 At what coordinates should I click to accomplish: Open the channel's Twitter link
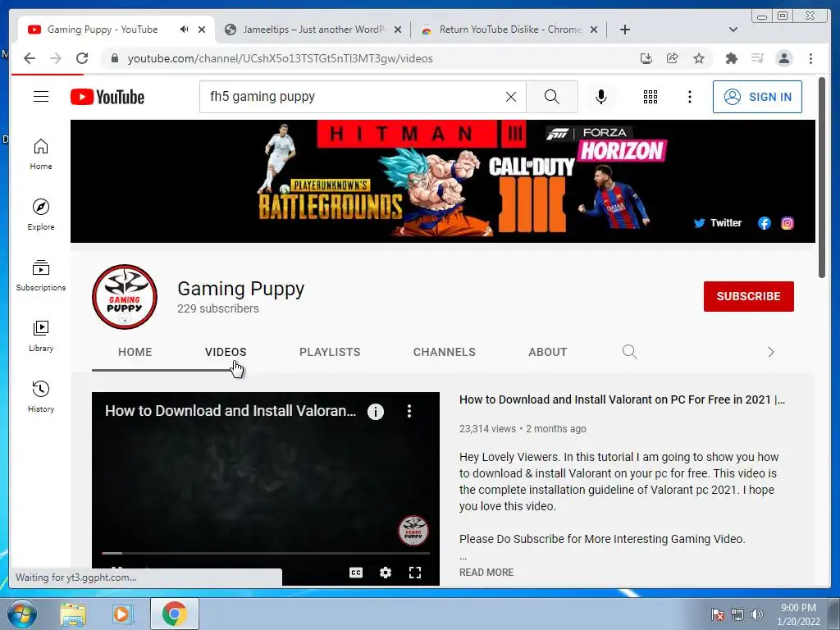717,223
